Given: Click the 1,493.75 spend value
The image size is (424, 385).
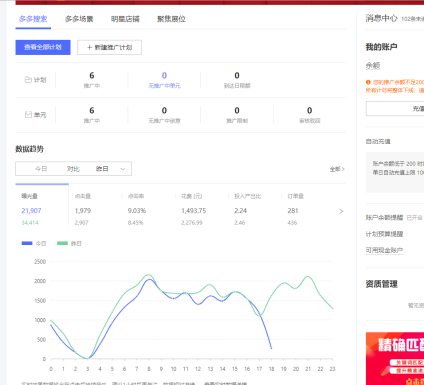Looking at the screenshot, I should (x=194, y=211).
